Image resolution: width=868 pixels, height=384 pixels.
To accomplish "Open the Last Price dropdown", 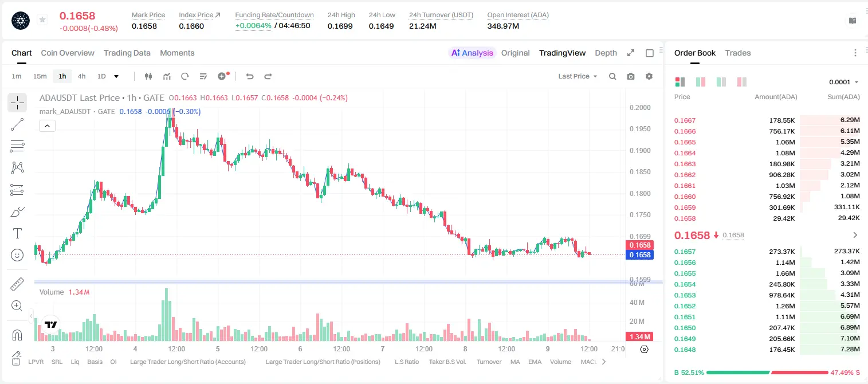I will 578,76.
